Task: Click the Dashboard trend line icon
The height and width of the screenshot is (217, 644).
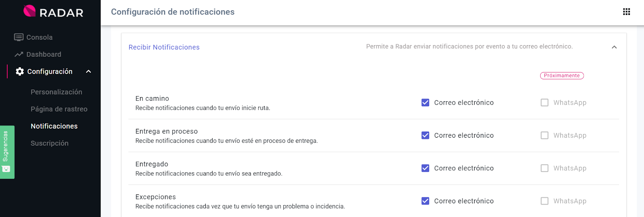Action: (x=19, y=54)
